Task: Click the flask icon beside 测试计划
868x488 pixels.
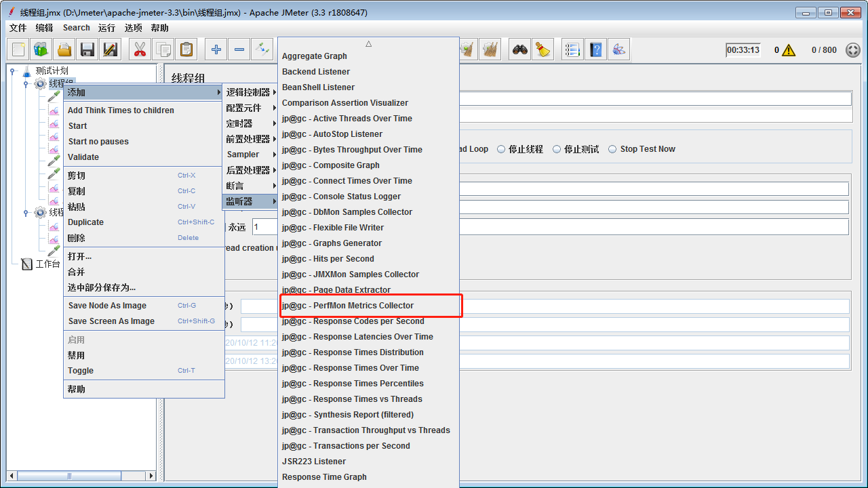Action: (26, 70)
